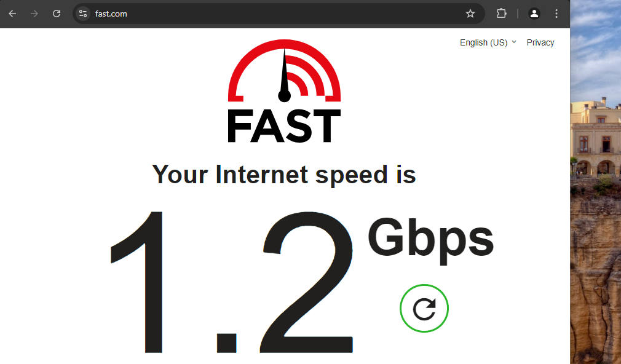Screen dimensions: 621x364
Task: Click the browser forward arrow
Action: (x=34, y=14)
